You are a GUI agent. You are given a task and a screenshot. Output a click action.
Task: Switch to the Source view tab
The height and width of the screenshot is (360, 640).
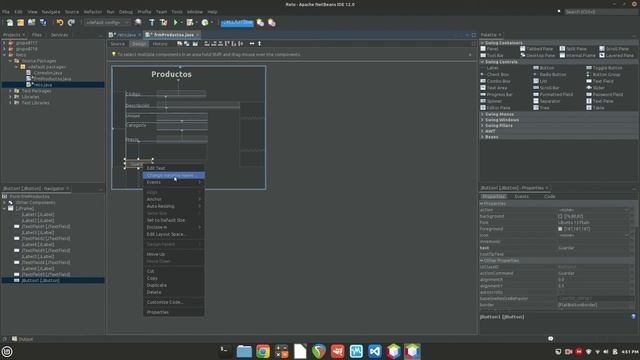pyautogui.click(x=118, y=44)
